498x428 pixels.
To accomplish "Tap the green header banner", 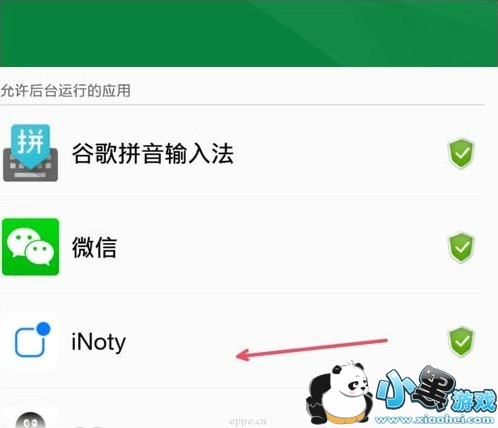I will [x=249, y=33].
